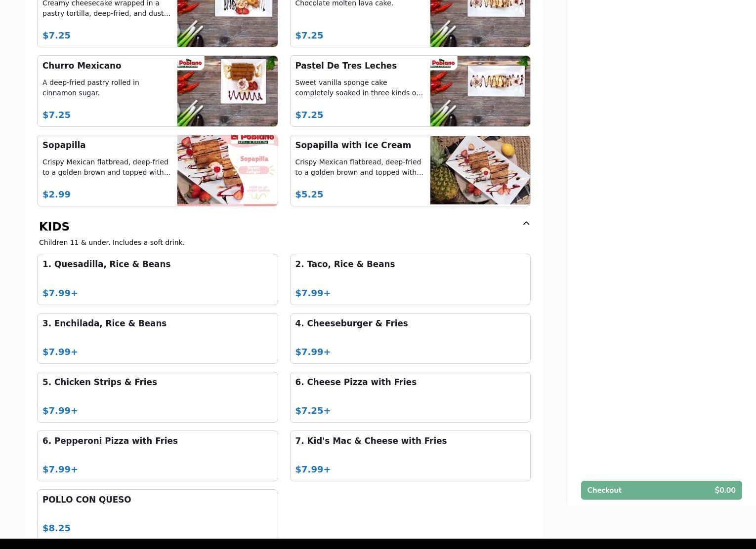Choose 3. Enchilada, Rice & Beans
756x549 pixels.
click(157, 338)
